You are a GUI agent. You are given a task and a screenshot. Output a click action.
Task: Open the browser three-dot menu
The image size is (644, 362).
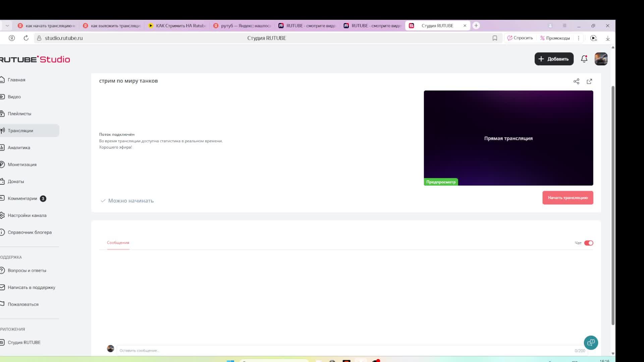click(x=579, y=38)
